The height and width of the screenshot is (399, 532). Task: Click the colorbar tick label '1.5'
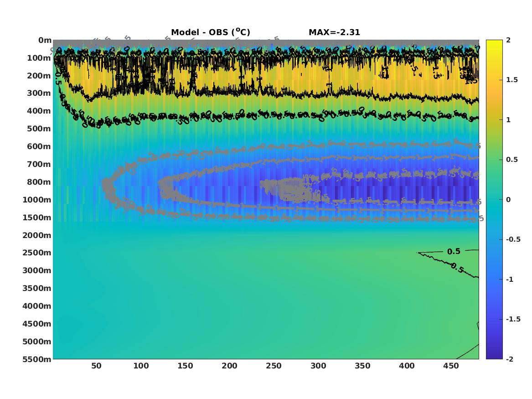tap(512, 80)
